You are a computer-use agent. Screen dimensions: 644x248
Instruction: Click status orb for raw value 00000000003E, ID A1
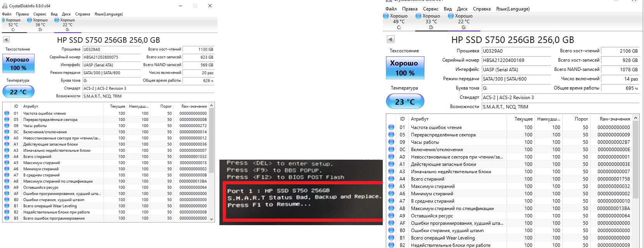(x=391, y=164)
